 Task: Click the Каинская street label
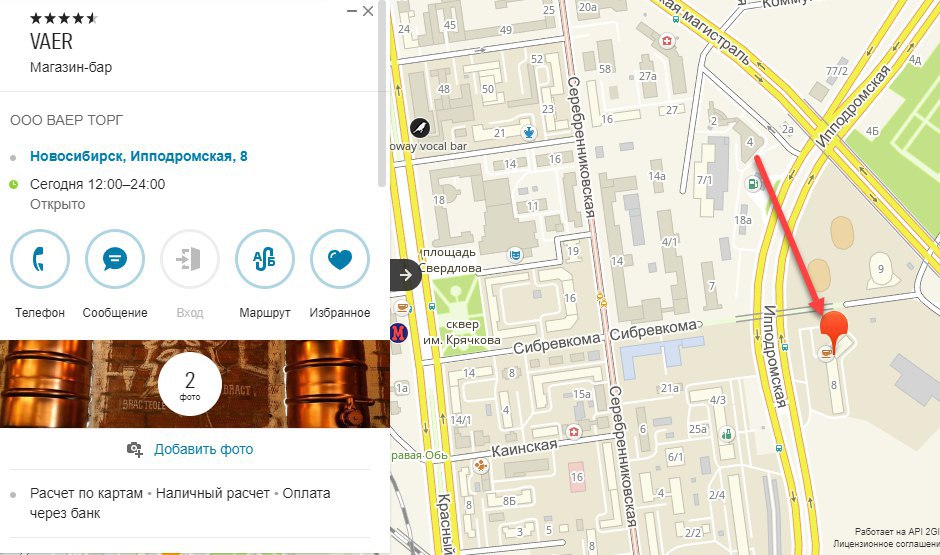525,448
